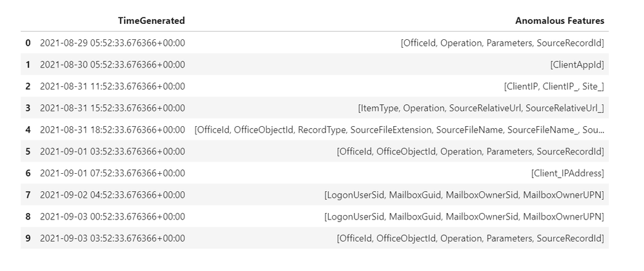Viewport: 644px width, 271px height.
Task: Select row 7's LogonUserSid features cell
Action: tap(464, 195)
